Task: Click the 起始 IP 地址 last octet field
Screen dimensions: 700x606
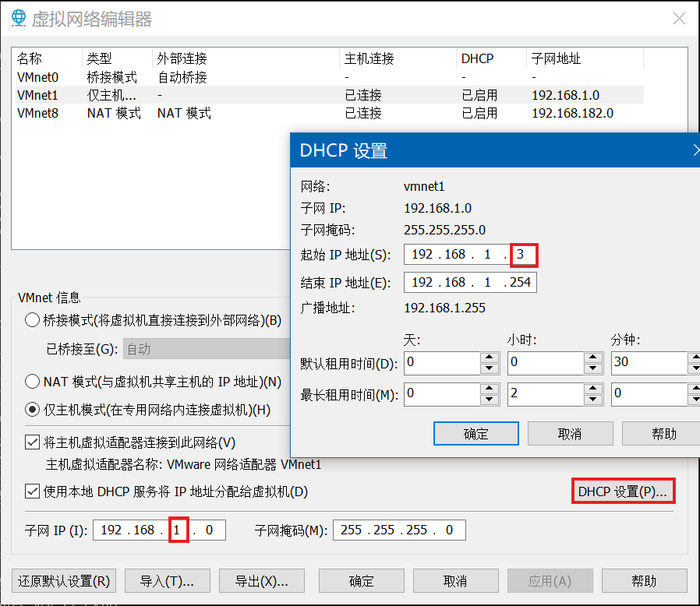Action: [x=523, y=255]
